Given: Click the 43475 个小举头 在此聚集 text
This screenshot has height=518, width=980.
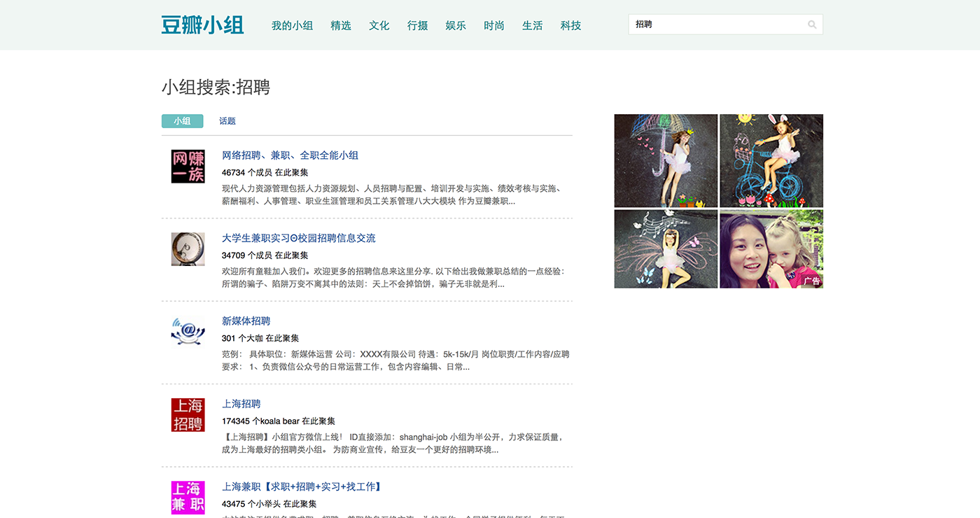Looking at the screenshot, I should click(269, 504).
